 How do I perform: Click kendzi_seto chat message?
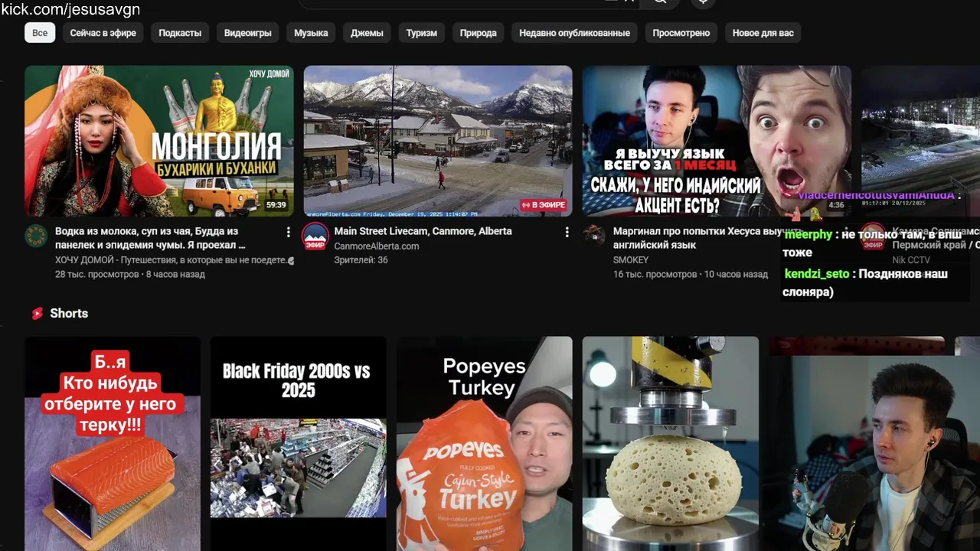tap(865, 282)
